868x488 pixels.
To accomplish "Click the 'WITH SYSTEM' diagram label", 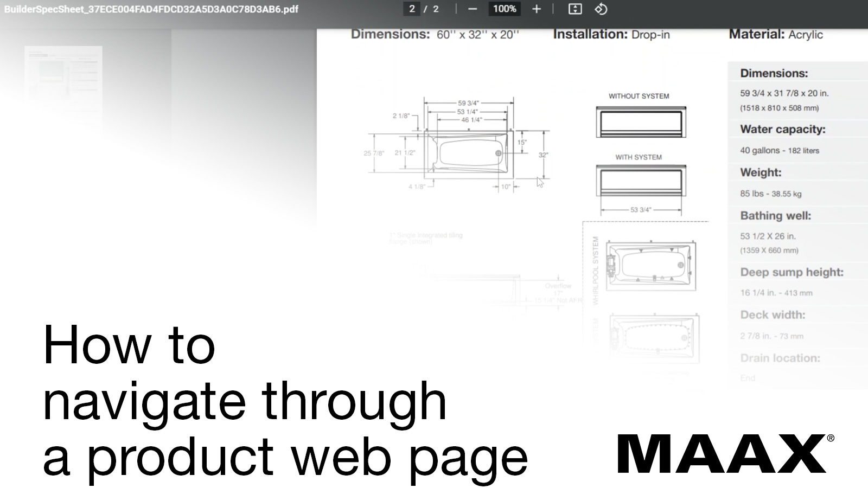I will [639, 157].
